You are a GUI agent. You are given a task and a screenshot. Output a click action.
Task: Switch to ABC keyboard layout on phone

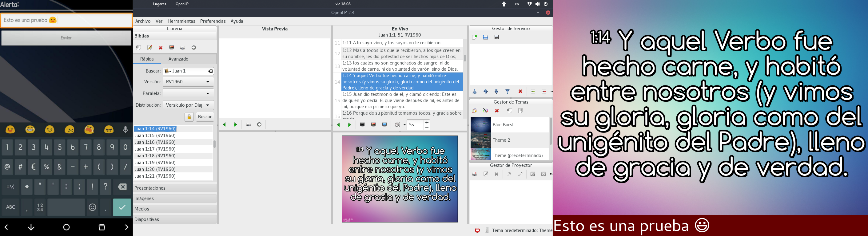tap(10, 207)
